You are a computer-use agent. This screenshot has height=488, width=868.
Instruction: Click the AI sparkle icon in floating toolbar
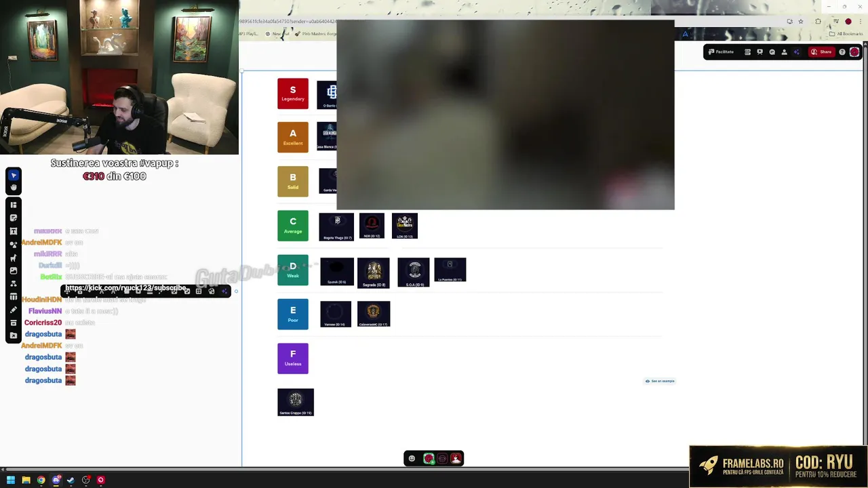pyautogui.click(x=224, y=291)
